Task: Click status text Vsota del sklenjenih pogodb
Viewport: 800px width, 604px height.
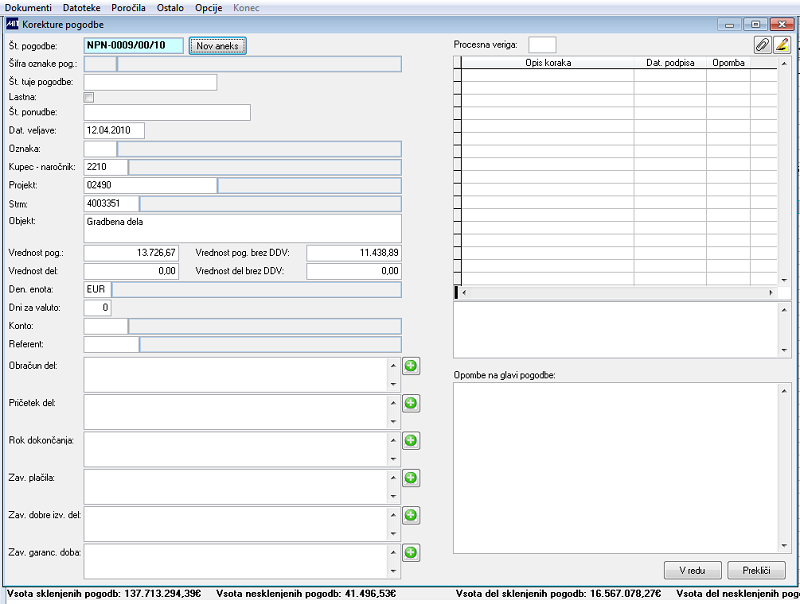Action: 558,594
